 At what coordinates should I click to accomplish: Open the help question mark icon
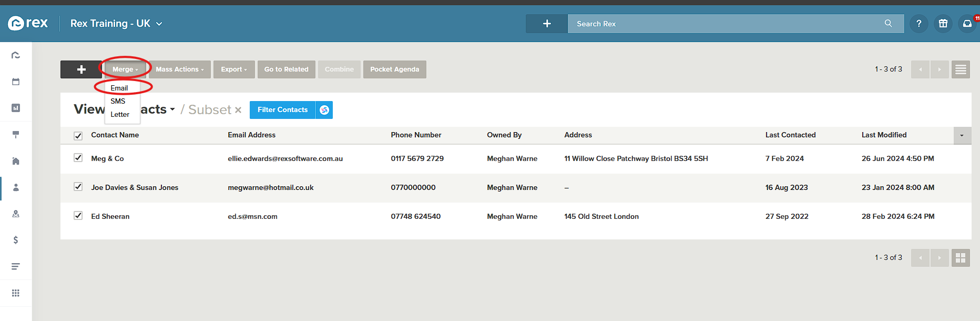tap(918, 24)
